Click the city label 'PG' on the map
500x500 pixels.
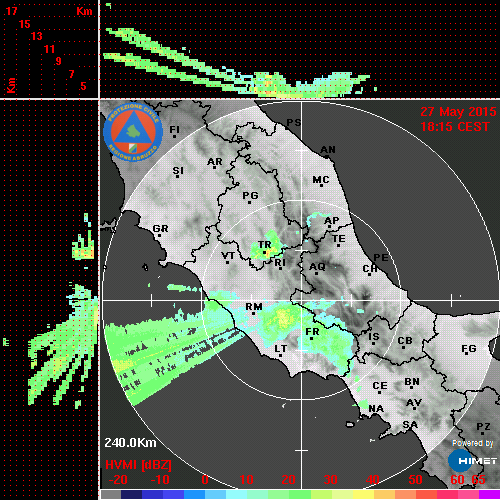pyautogui.click(x=250, y=195)
